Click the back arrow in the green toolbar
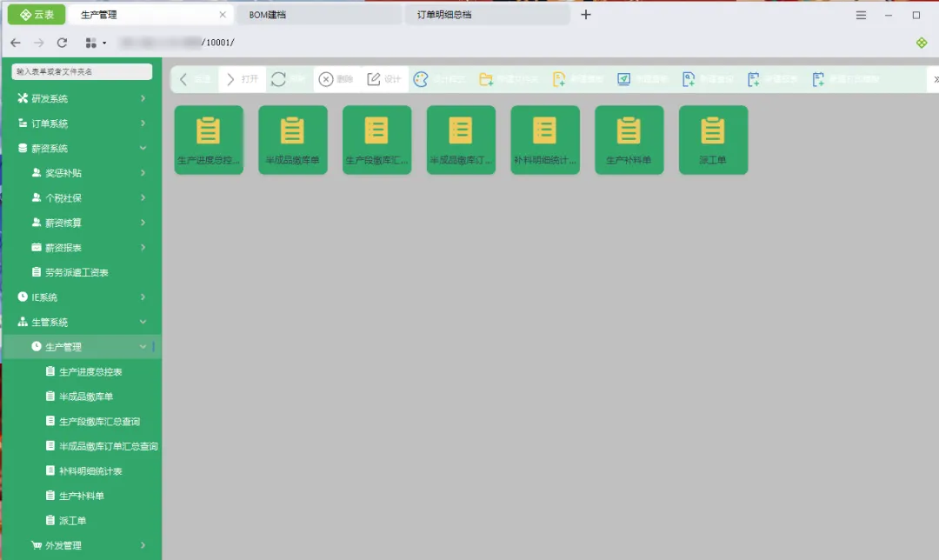 (x=183, y=79)
